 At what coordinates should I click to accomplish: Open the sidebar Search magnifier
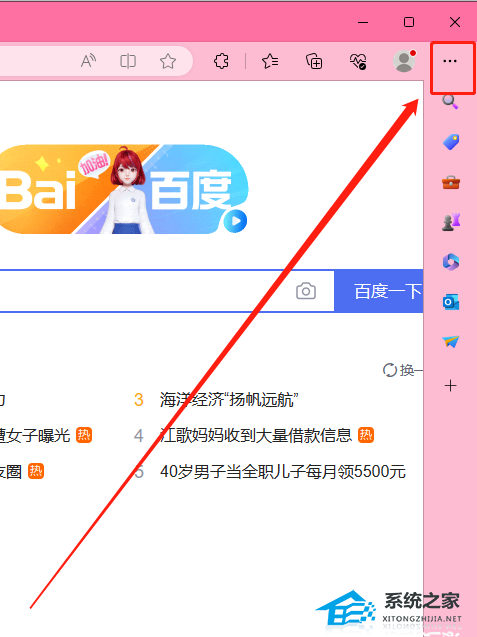pyautogui.click(x=450, y=101)
